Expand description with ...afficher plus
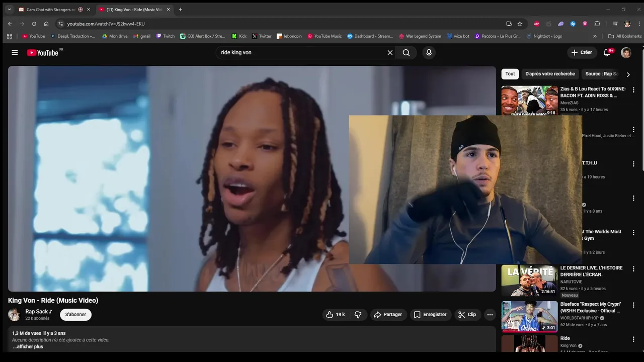 [x=28, y=347]
